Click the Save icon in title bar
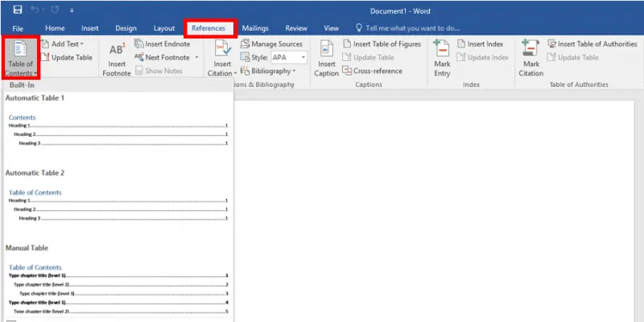Image resolution: width=644 pixels, height=322 pixels. point(18,10)
